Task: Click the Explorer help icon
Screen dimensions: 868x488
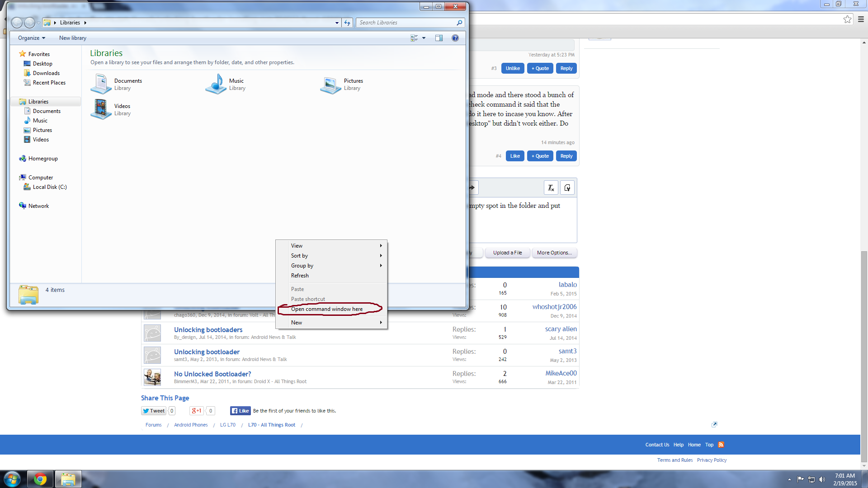Action: pyautogui.click(x=455, y=38)
